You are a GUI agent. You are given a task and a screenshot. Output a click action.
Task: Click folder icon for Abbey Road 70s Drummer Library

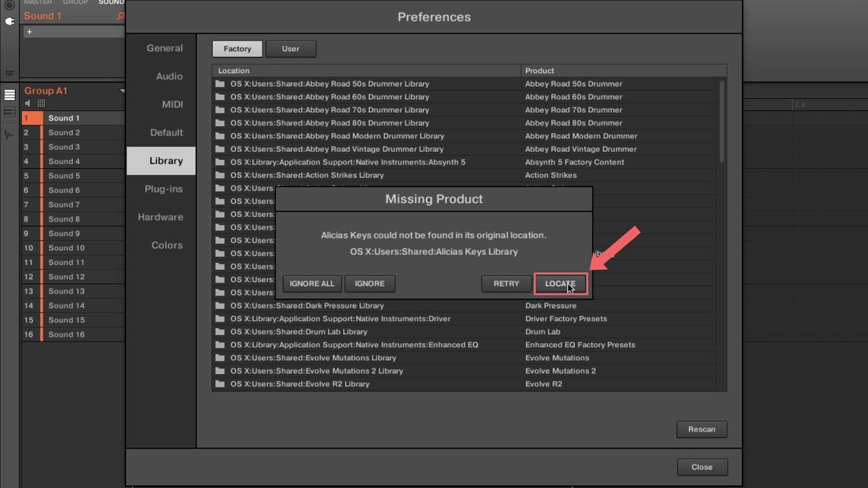(x=220, y=110)
